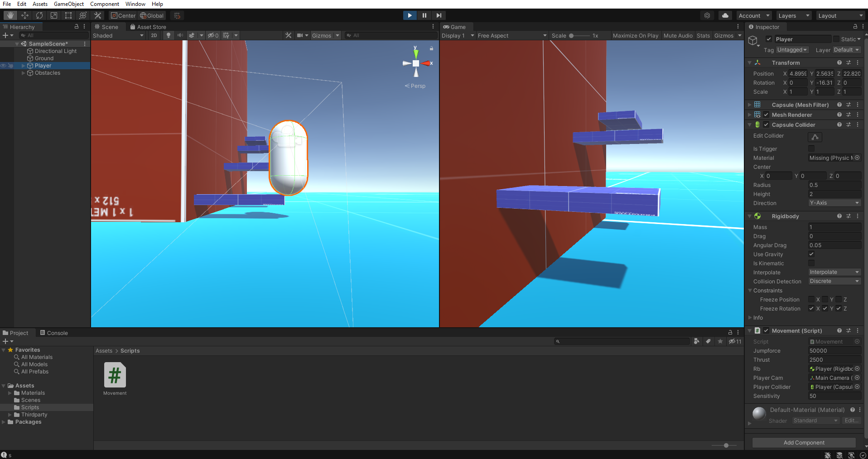The height and width of the screenshot is (459, 868).
Task: Switch to the Asset Store tab
Action: coord(148,27)
